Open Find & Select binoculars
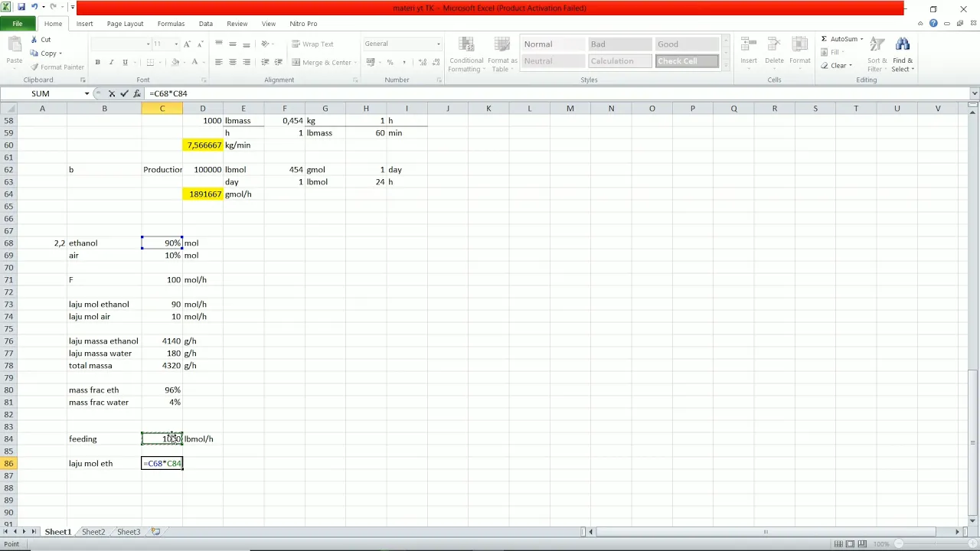The height and width of the screenshot is (551, 980). (903, 55)
